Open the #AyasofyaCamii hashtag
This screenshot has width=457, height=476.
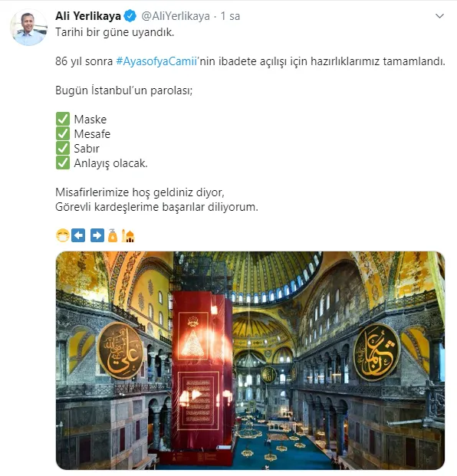156,61
